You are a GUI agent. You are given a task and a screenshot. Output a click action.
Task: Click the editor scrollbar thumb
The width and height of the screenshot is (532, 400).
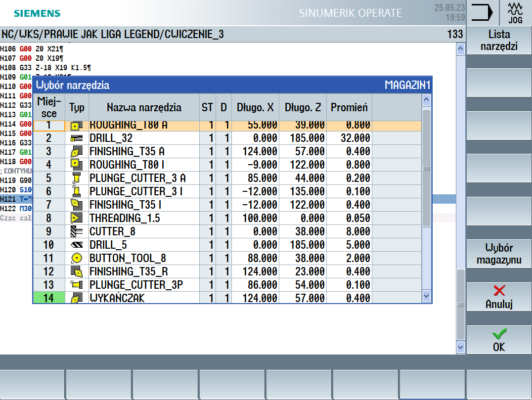tap(460, 304)
